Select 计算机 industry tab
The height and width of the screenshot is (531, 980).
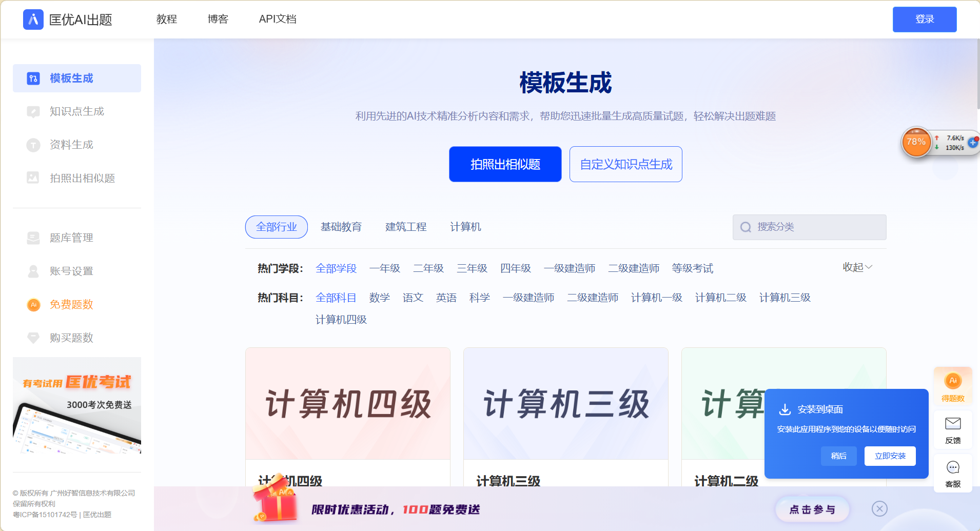coord(465,227)
